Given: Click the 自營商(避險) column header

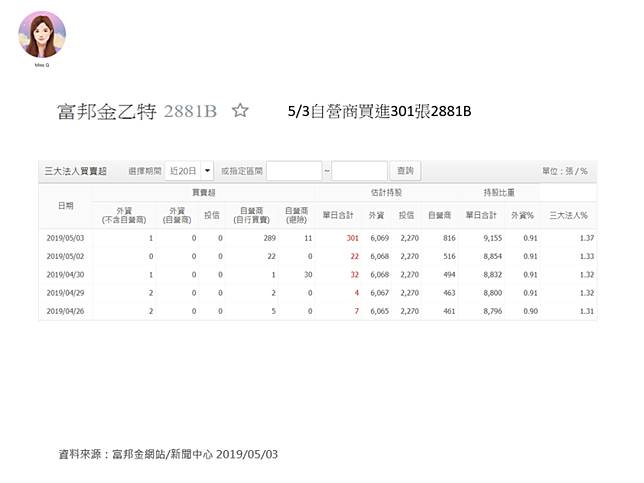Looking at the screenshot, I should (x=297, y=215).
